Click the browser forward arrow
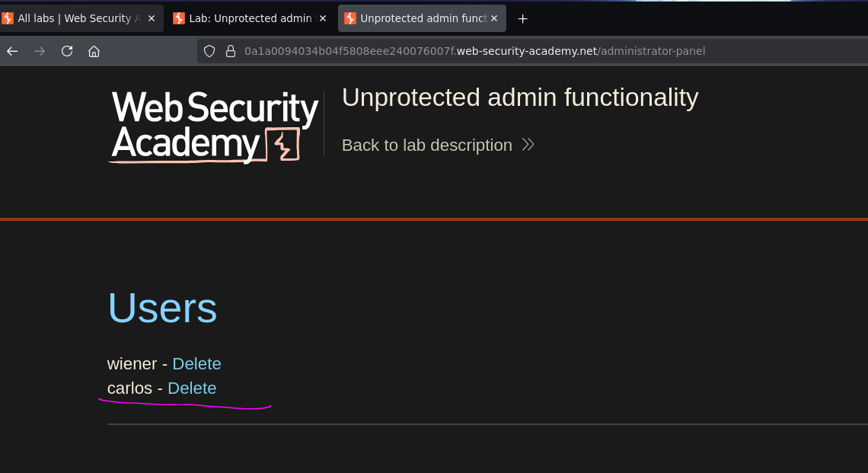This screenshot has width=868, height=473. click(x=40, y=52)
